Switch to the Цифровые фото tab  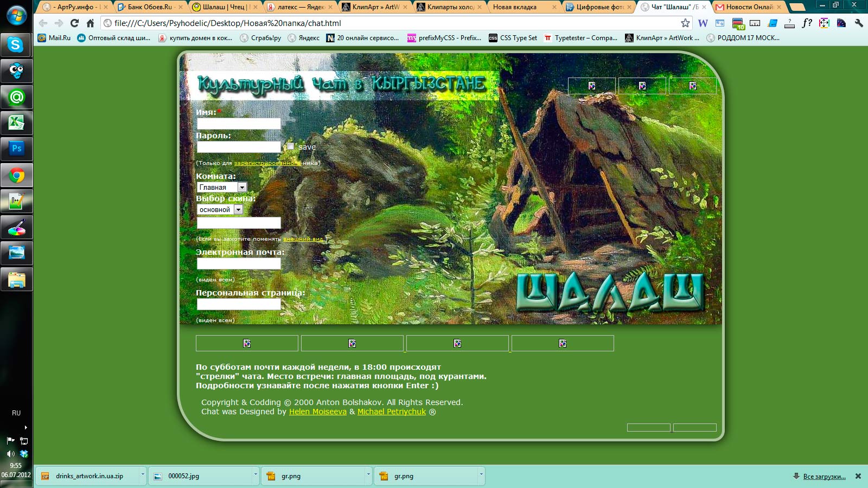tap(598, 7)
